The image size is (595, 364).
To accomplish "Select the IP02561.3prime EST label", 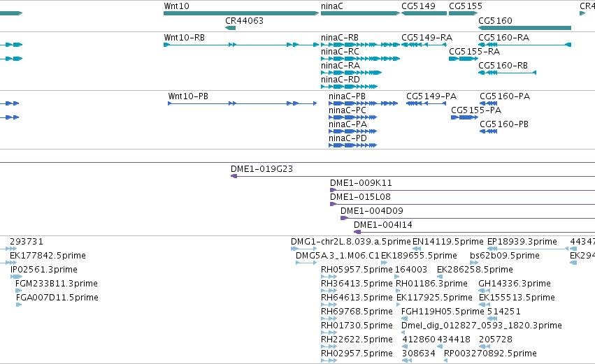I will point(44,270).
